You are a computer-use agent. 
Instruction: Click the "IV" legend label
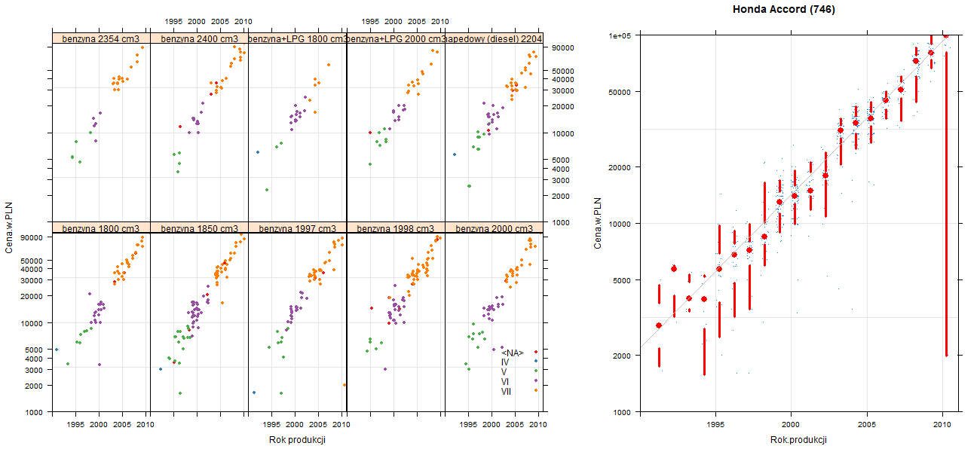click(x=505, y=362)
